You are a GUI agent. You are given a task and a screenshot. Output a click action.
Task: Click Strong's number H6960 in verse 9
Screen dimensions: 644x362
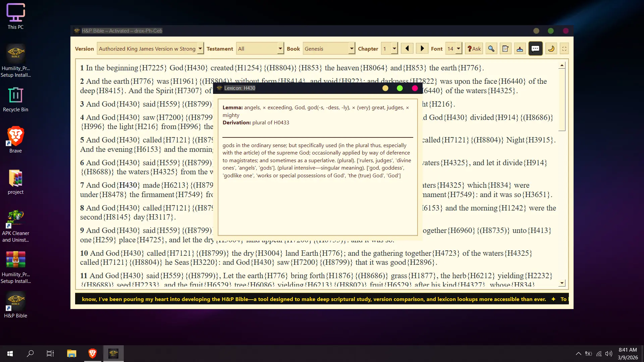tap(461, 231)
